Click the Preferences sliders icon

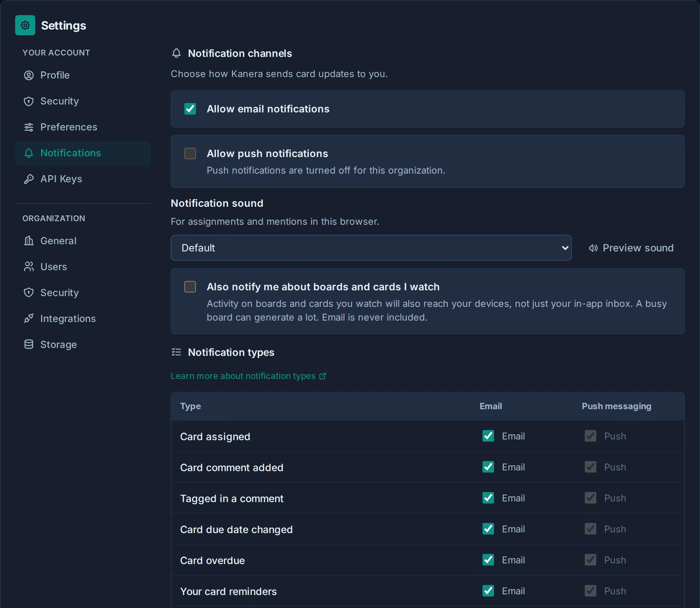29,127
